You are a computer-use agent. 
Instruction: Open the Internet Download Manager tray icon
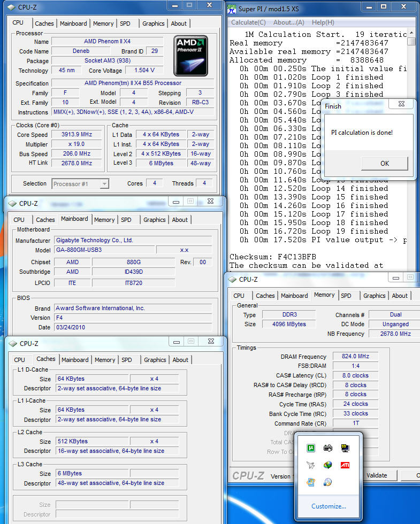click(327, 465)
